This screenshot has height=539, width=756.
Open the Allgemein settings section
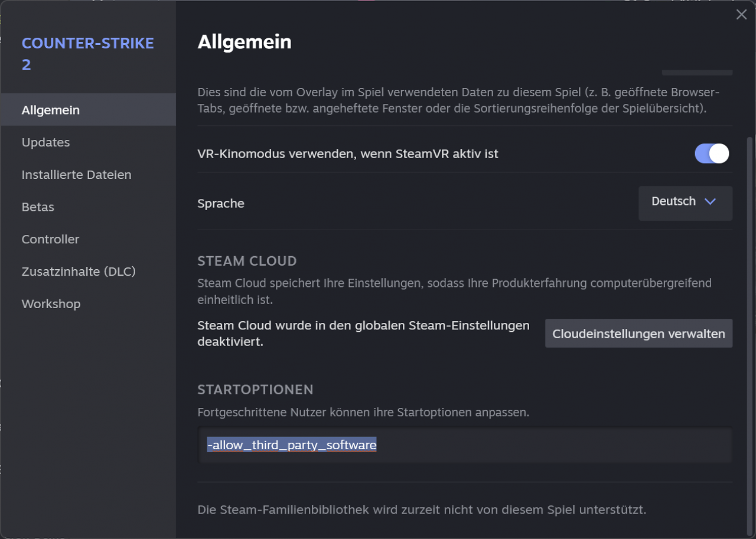point(88,110)
